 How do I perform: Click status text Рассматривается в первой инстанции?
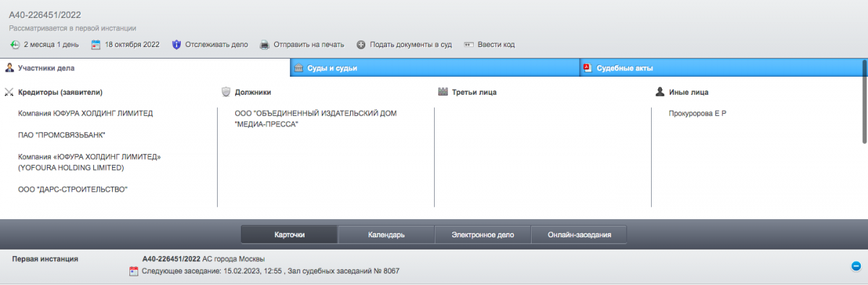click(x=72, y=29)
